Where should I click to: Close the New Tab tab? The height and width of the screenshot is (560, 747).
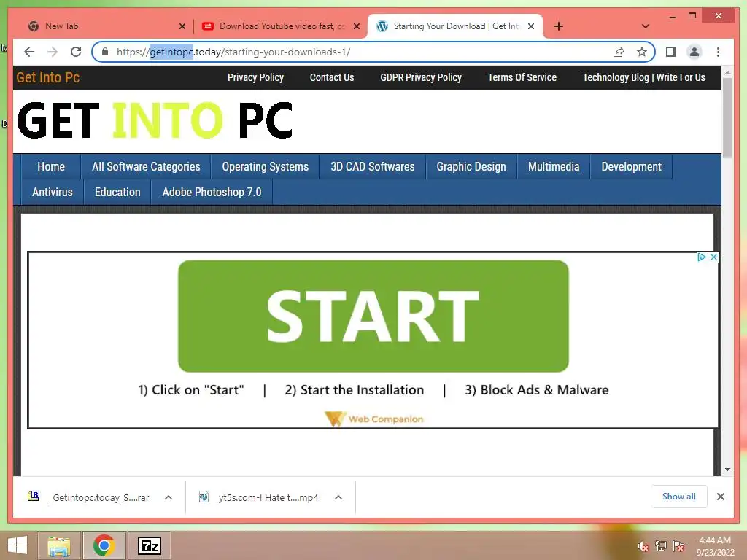[x=182, y=26]
